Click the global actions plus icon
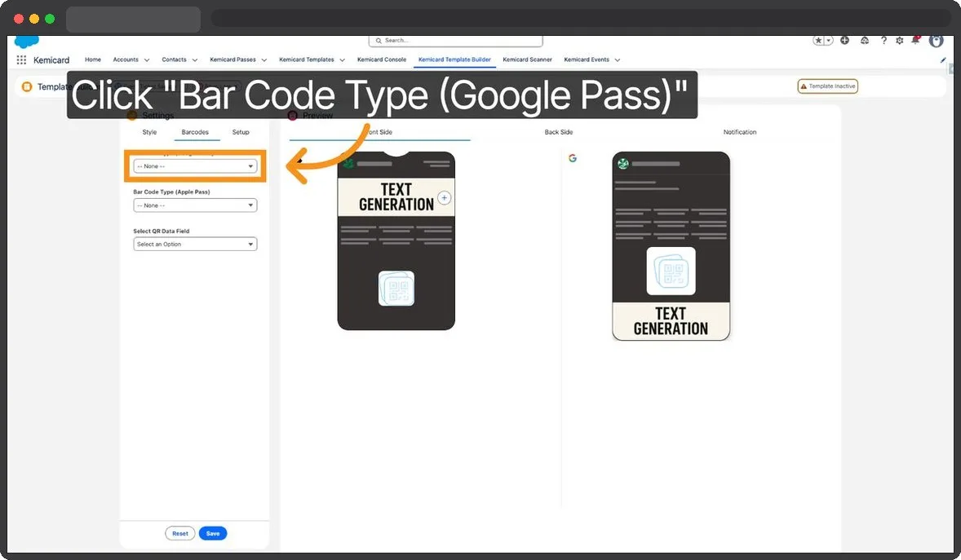Screen dimensions: 961x560 pyautogui.click(x=844, y=41)
